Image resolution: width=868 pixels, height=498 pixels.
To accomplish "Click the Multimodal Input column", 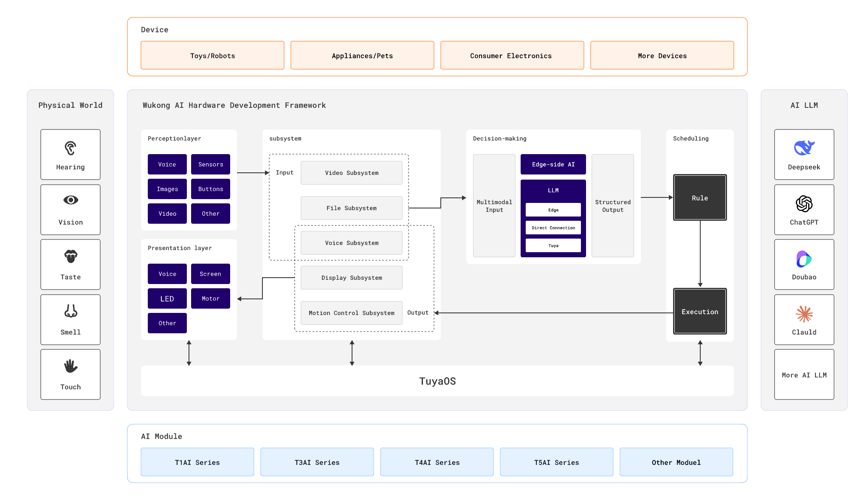I will [x=494, y=206].
